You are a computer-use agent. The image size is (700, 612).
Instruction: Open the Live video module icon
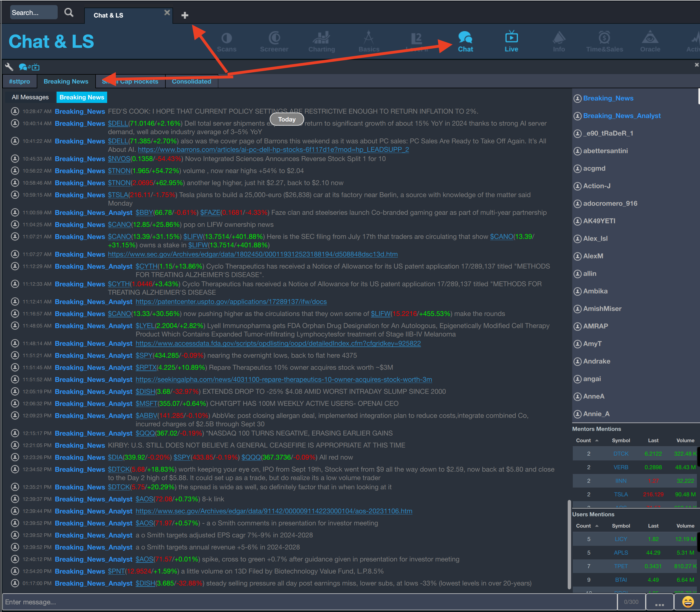point(511,42)
